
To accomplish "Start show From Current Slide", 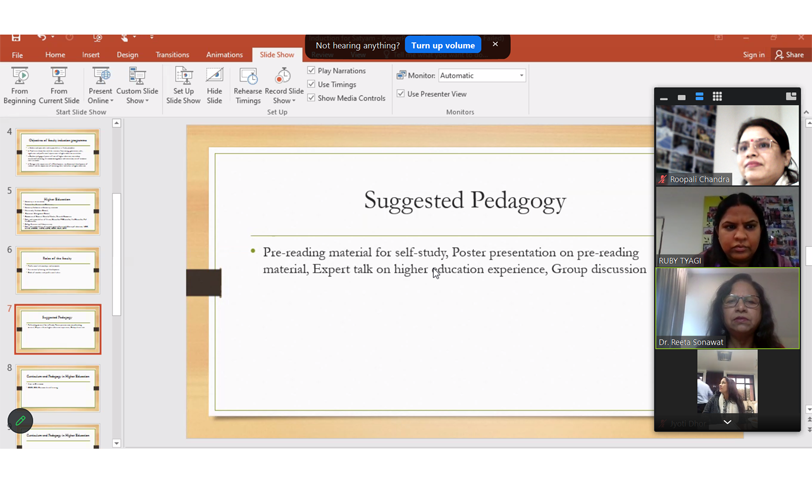I will 59,85.
